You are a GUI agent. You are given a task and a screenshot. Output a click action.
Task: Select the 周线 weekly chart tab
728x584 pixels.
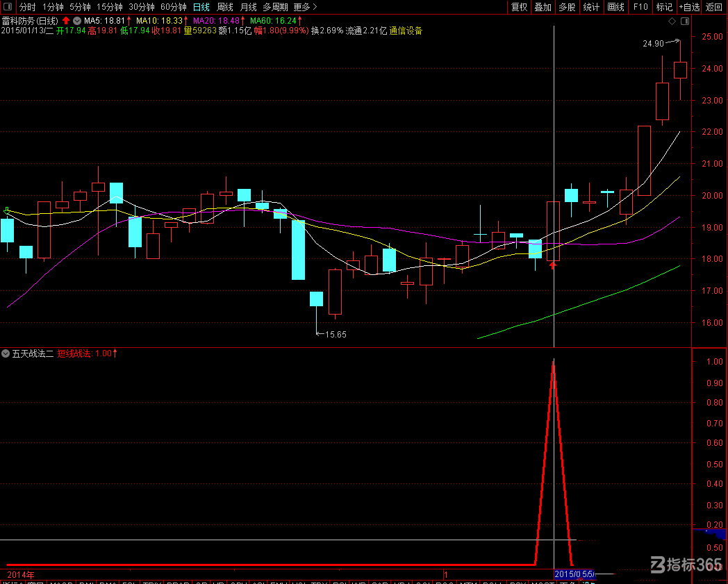pyautogui.click(x=225, y=7)
